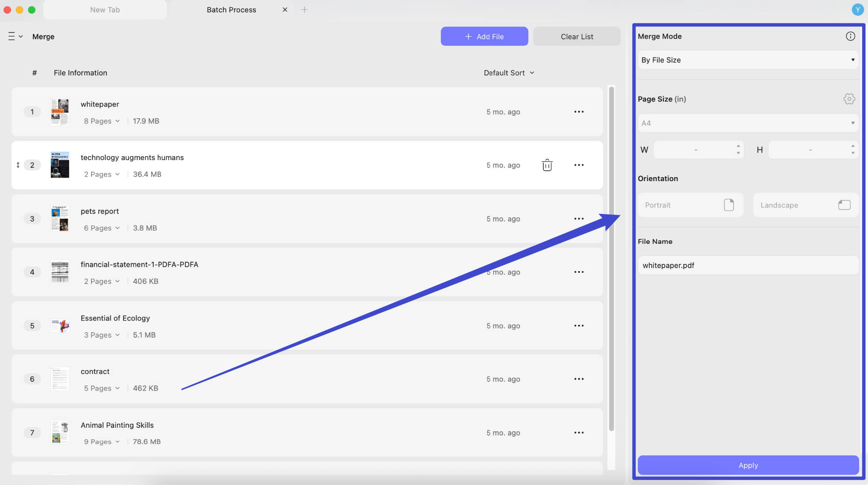The image size is (868, 485).
Task: Open more options for pets report
Action: [579, 219]
